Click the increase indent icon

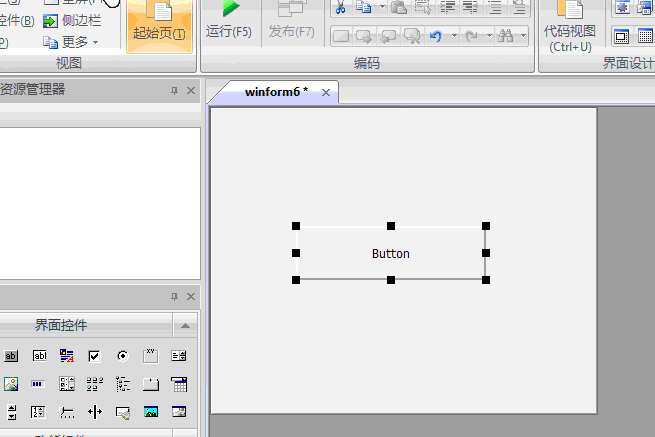pos(447,7)
